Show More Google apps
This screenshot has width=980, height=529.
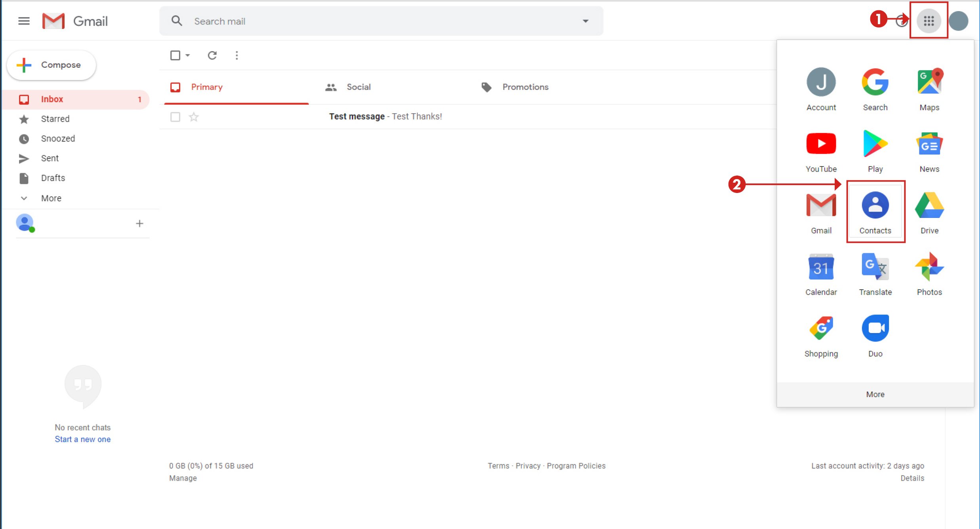point(875,394)
